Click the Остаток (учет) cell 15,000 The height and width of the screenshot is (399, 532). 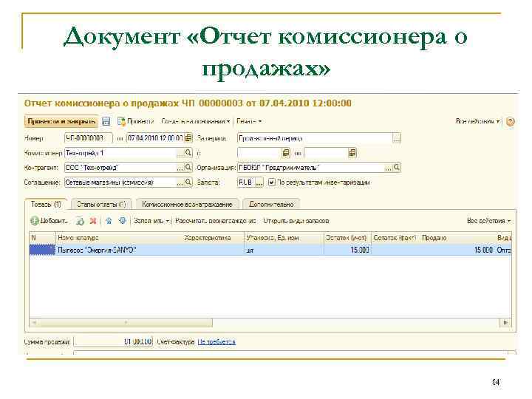[347, 250]
